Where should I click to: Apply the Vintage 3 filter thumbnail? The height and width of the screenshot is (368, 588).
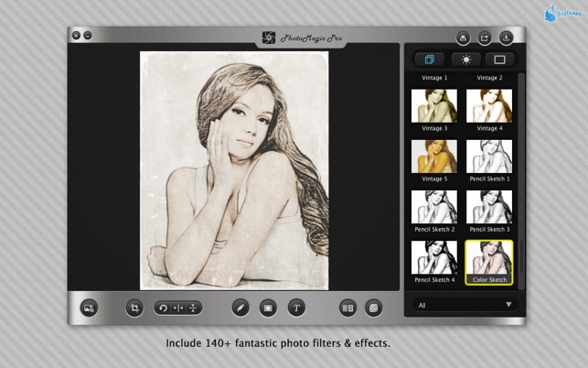coord(434,105)
